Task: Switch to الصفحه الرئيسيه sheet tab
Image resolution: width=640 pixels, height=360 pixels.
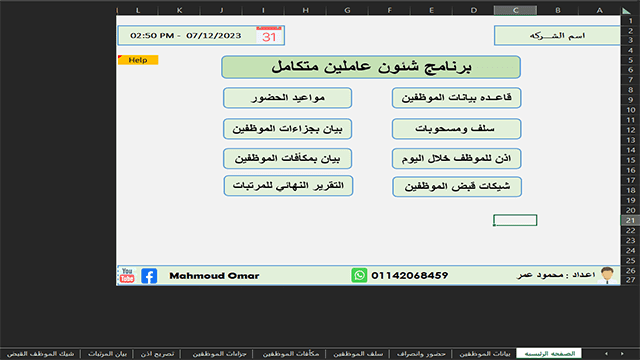Action: (x=549, y=353)
